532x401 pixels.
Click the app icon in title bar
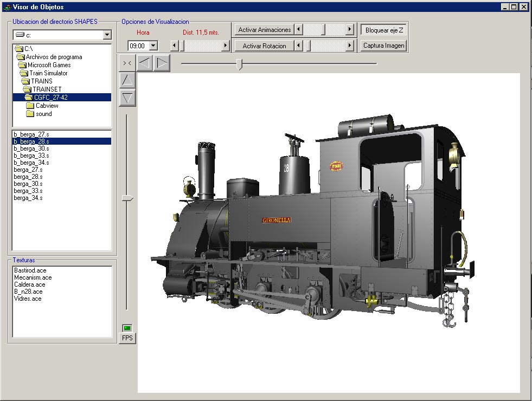tap(7, 7)
